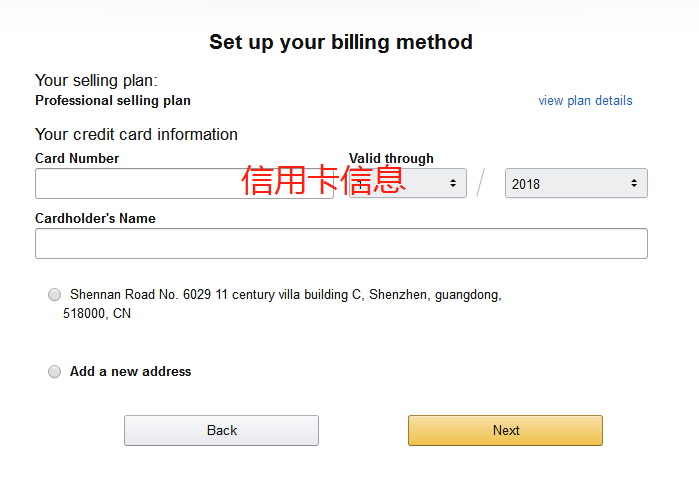
Task: Click the slash separator between date dropdowns
Action: (482, 184)
